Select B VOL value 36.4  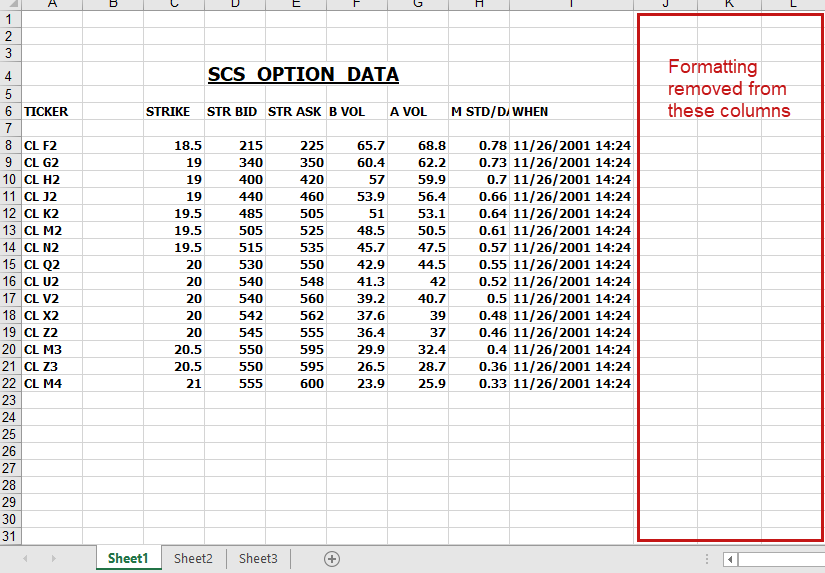[x=357, y=332]
